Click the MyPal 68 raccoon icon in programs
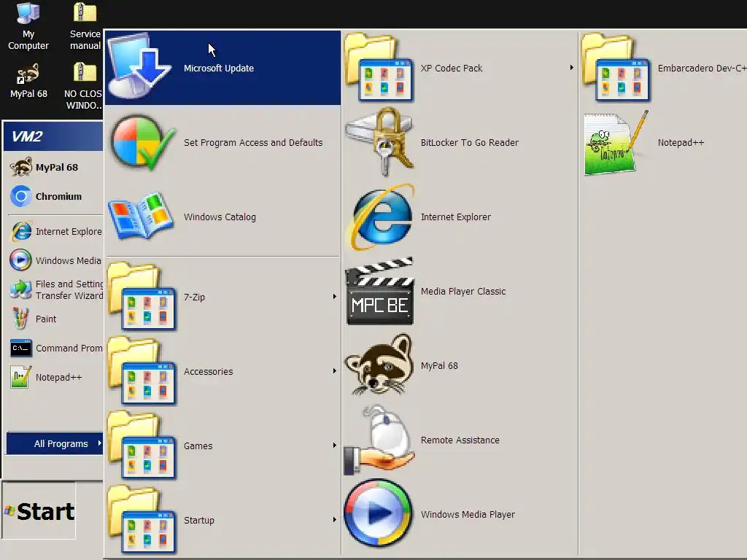The height and width of the screenshot is (560, 747). click(x=379, y=365)
